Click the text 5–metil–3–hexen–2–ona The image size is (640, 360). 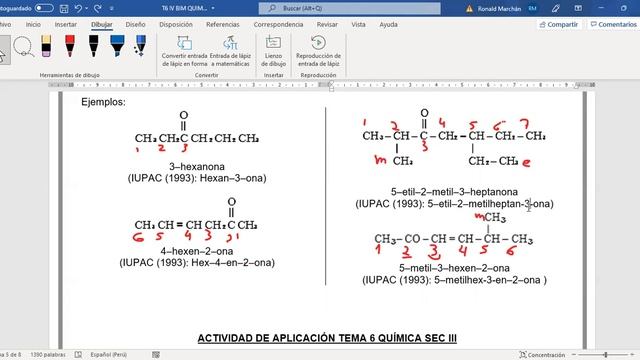tap(454, 268)
